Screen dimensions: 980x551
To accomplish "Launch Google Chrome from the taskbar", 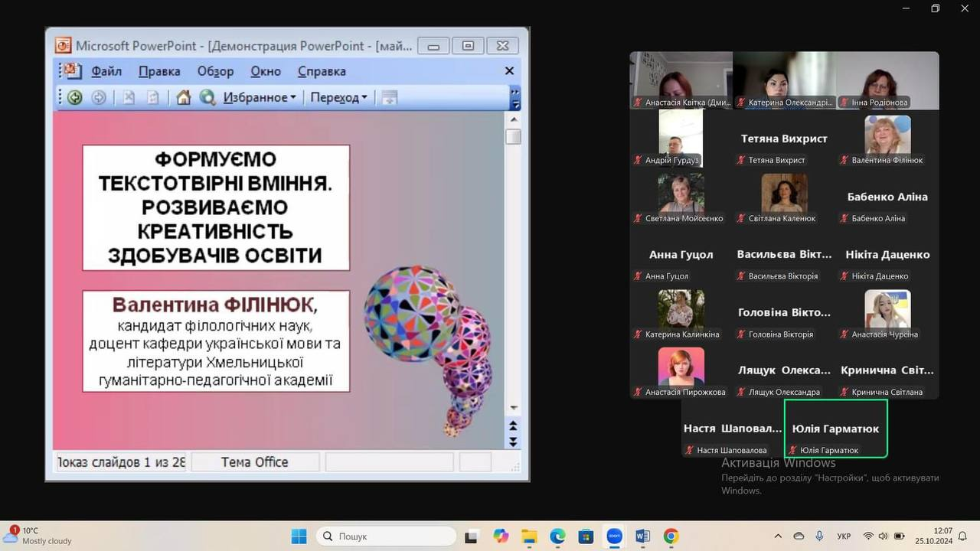I will pos(671,536).
